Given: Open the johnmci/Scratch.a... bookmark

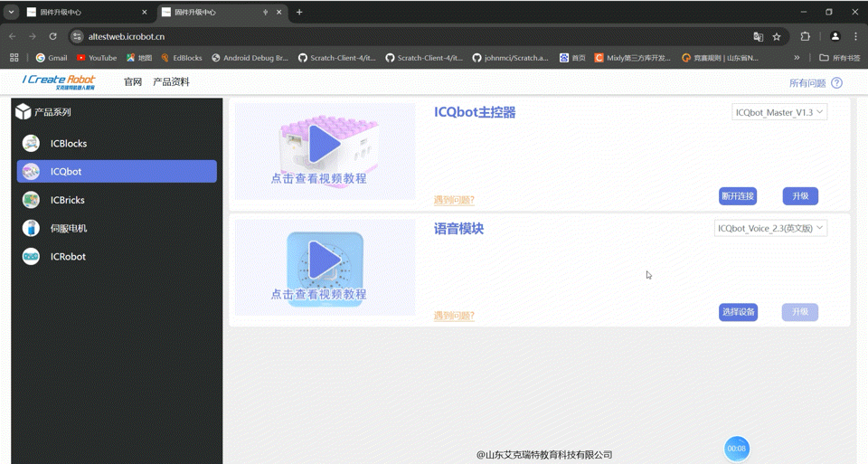Looking at the screenshot, I should [x=510, y=58].
